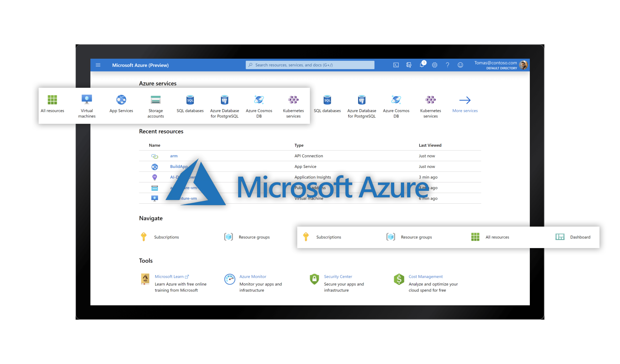
Task: Open portal settings gear
Action: tap(434, 65)
